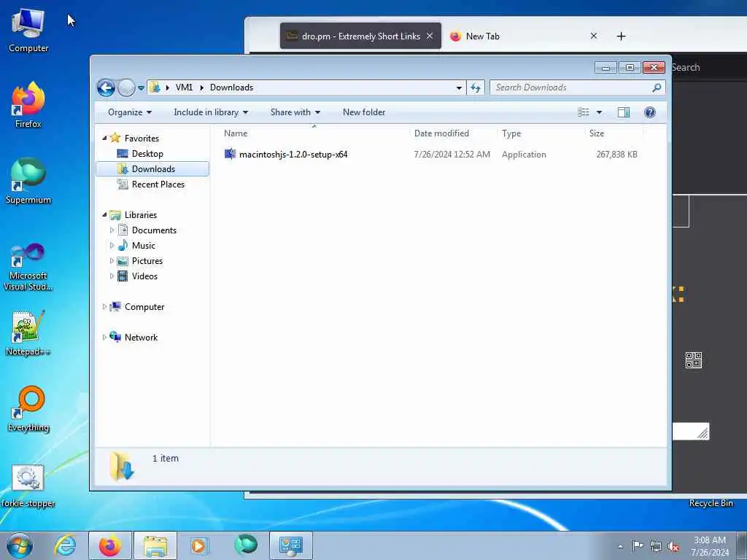Viewport: 747px width, 560px height.
Task: Open Windows Media Player from taskbar
Action: pyautogui.click(x=198, y=545)
